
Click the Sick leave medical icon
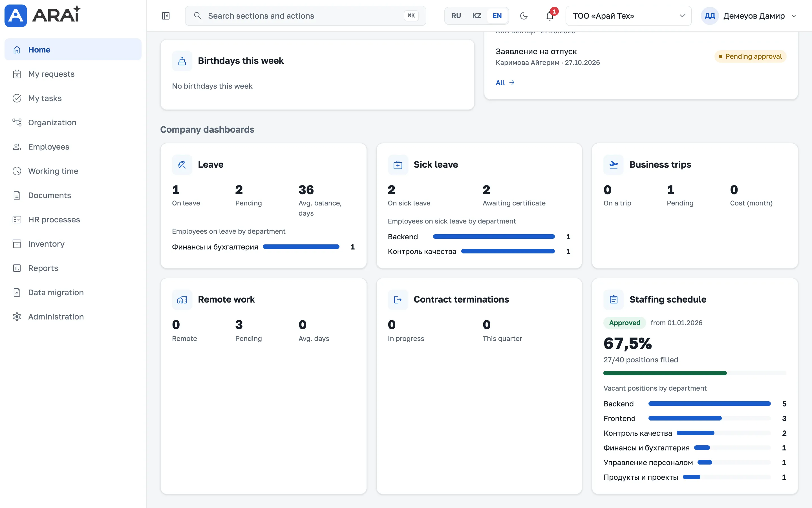click(398, 165)
